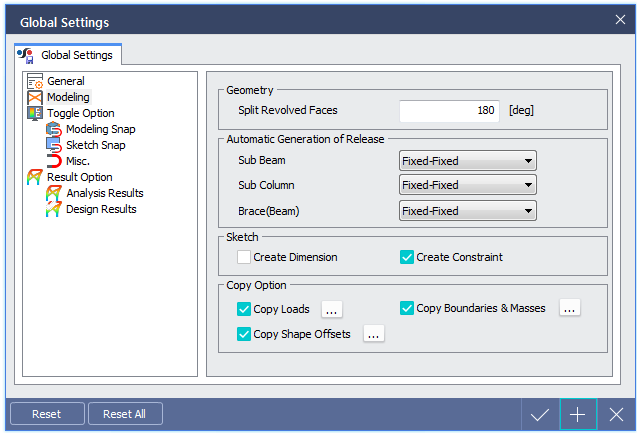Click the Reset All button
The width and height of the screenshot is (637, 433).
(x=125, y=414)
